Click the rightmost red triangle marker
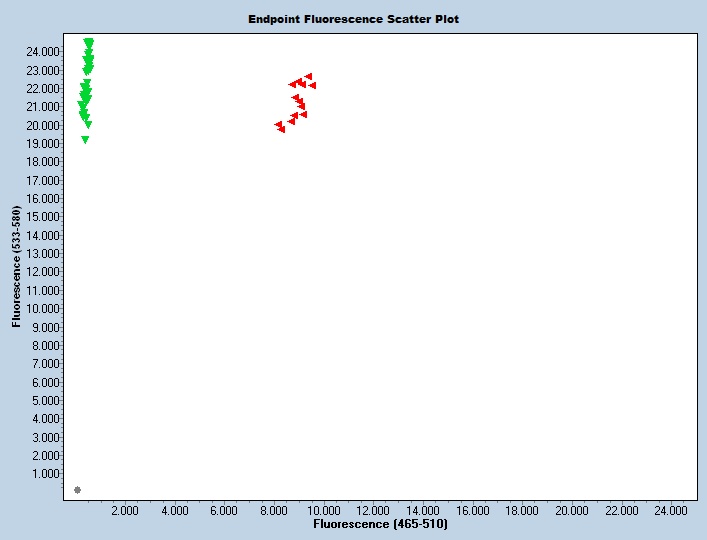Viewport: 707px width, 540px height. point(312,86)
